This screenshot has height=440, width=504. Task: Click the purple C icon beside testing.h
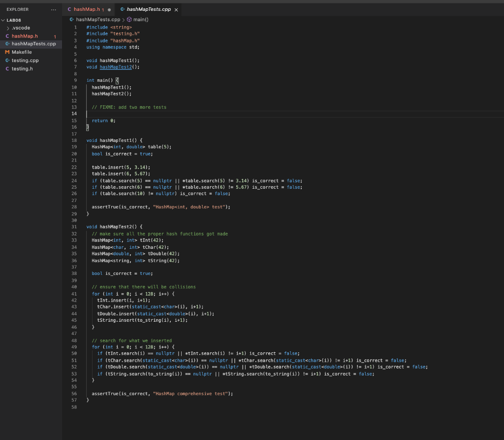[7, 68]
